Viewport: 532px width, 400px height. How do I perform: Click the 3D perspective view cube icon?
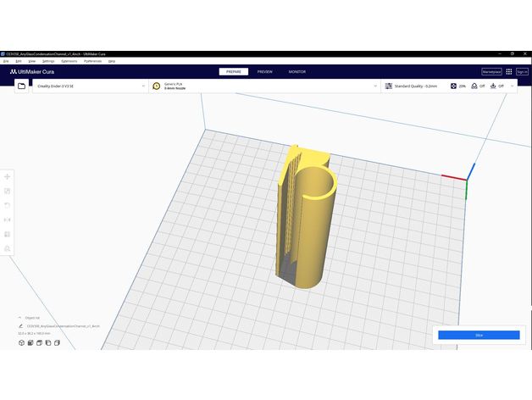pyautogui.click(x=20, y=343)
